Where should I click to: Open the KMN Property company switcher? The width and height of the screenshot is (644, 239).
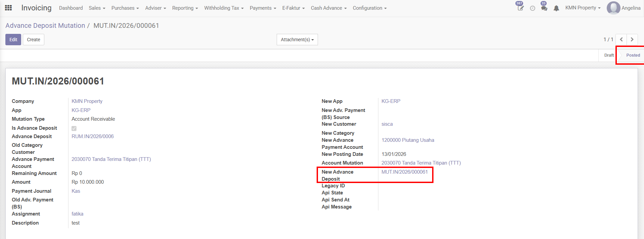[x=583, y=8]
